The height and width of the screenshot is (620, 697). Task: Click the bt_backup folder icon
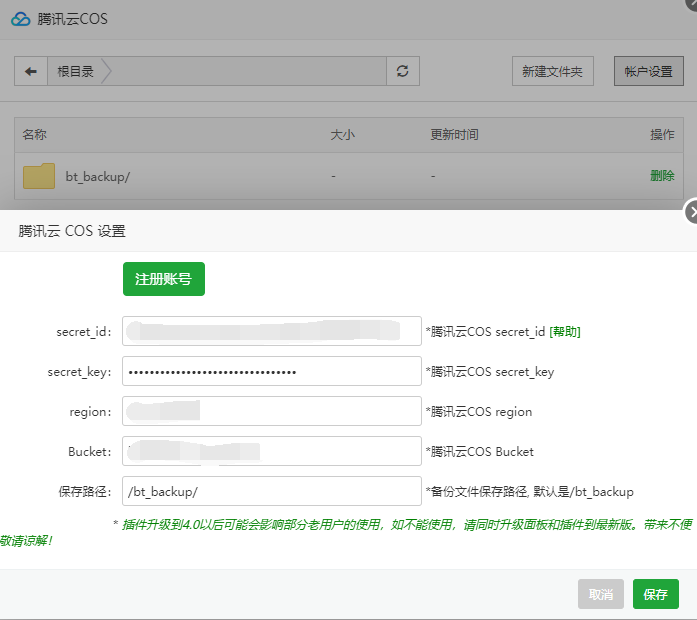[39, 176]
